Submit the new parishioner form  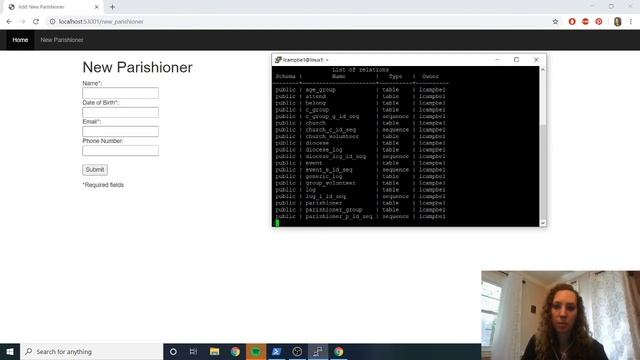(95, 170)
